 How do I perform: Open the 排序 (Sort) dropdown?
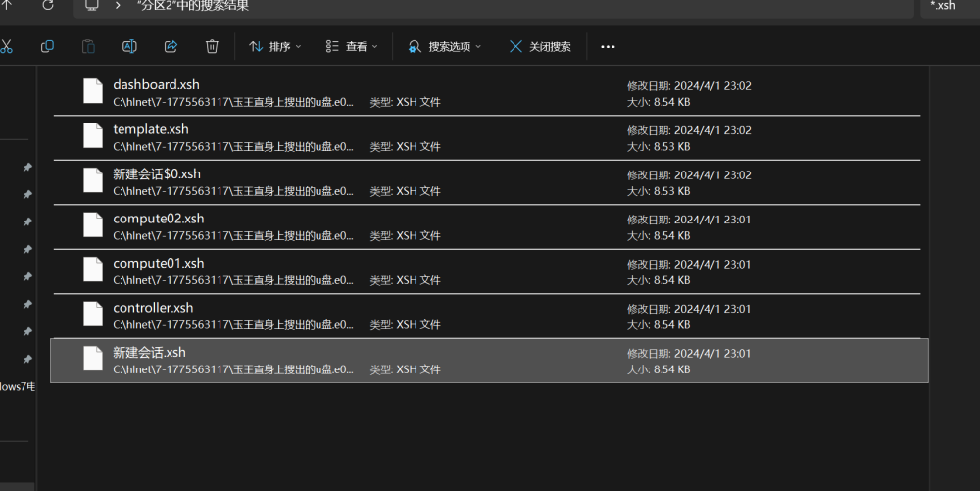tap(275, 46)
